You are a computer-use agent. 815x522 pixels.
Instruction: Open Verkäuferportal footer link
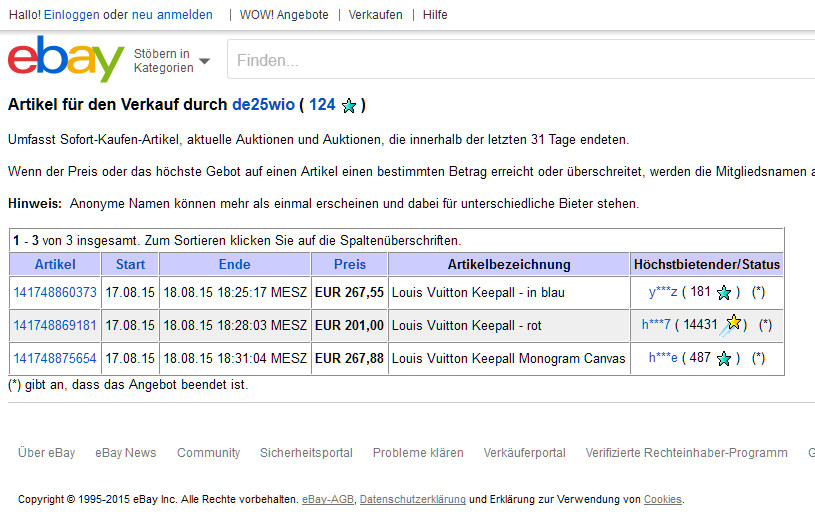[x=524, y=453]
